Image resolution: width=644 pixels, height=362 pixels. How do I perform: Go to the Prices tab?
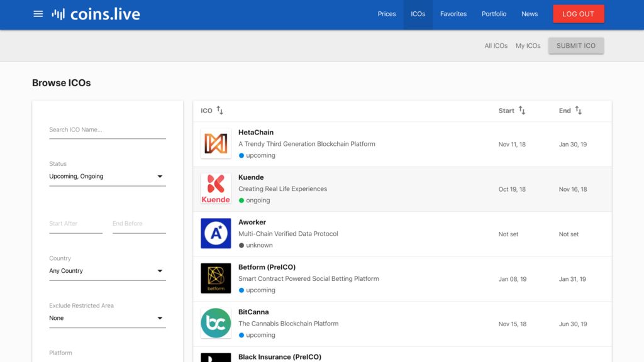(387, 14)
